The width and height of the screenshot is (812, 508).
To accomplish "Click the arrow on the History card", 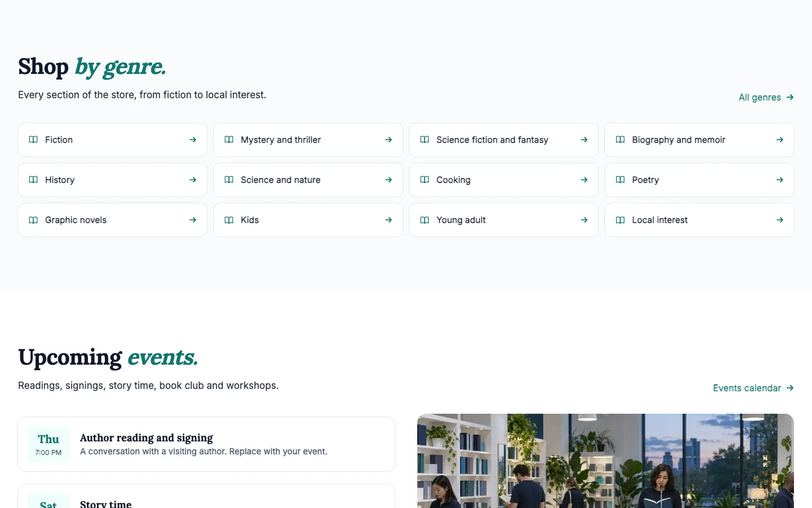I will coord(193,179).
